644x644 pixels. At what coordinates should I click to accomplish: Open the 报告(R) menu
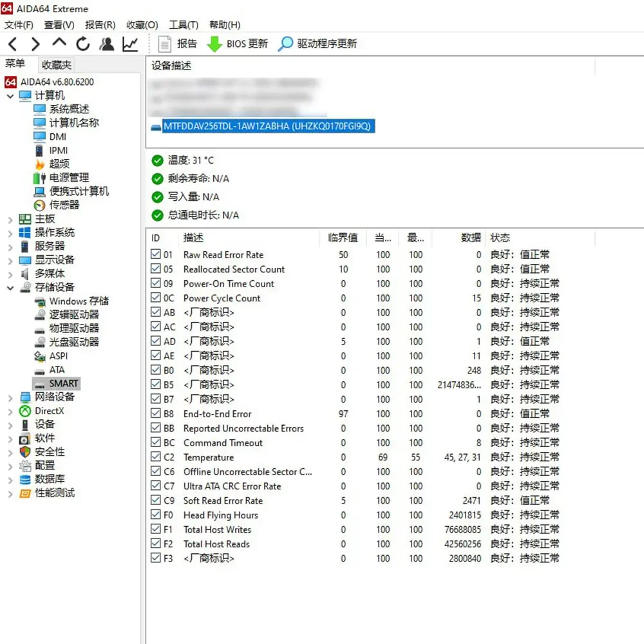[x=100, y=25]
